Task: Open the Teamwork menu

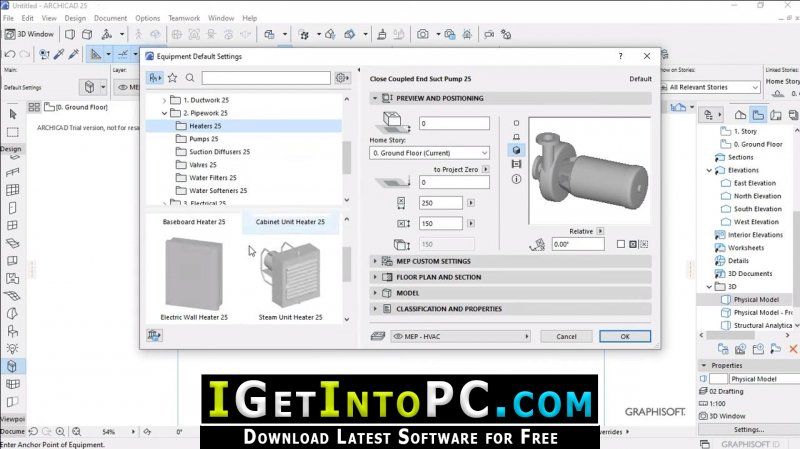Action: pos(184,18)
